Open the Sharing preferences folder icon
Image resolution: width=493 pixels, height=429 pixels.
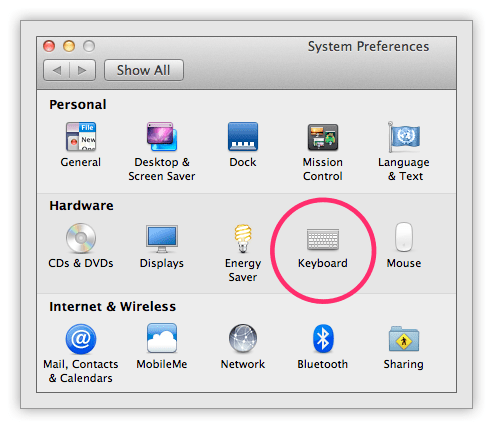404,339
